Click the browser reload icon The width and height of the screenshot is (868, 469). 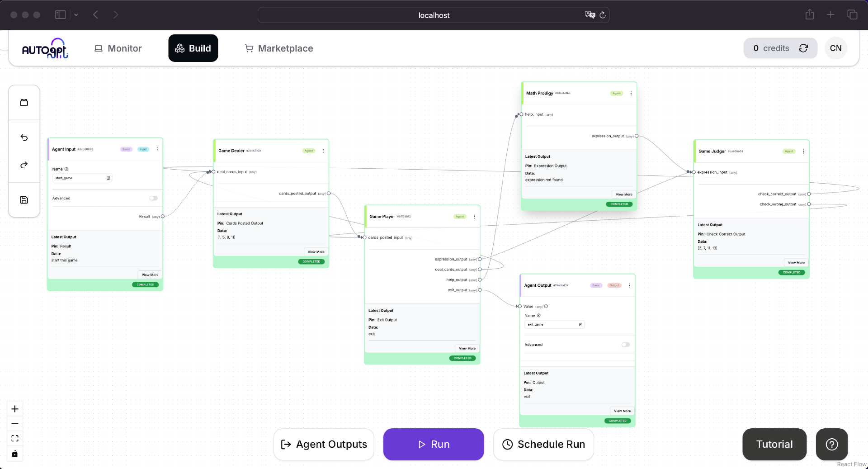click(x=603, y=15)
